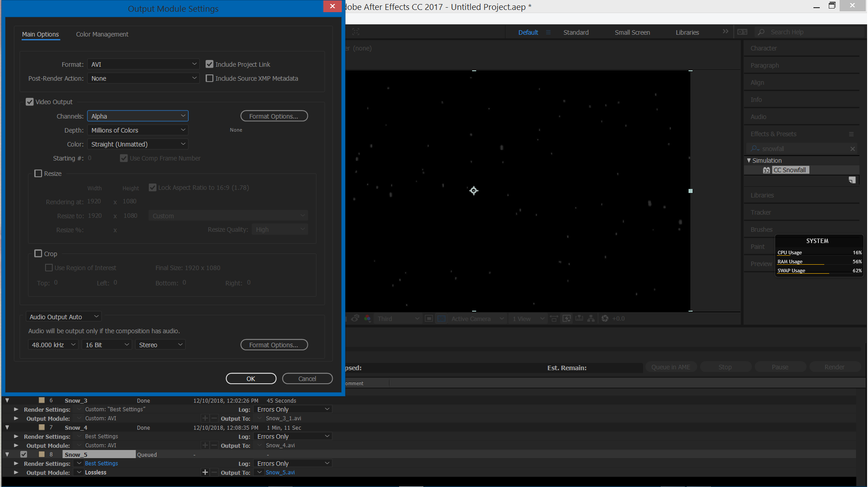The image size is (868, 487).
Task: Click the Comp Flowchart icon in the viewer bar
Action: tap(591, 318)
